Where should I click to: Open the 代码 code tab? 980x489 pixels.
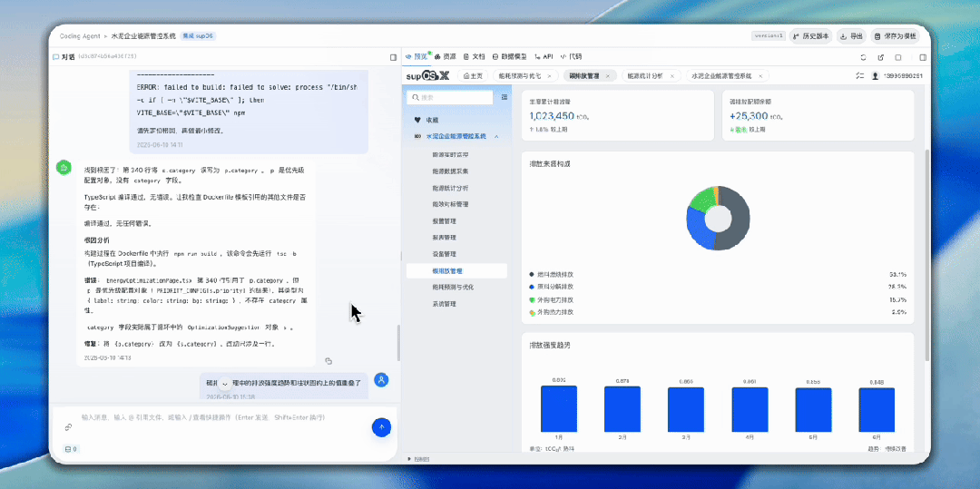tap(572, 56)
